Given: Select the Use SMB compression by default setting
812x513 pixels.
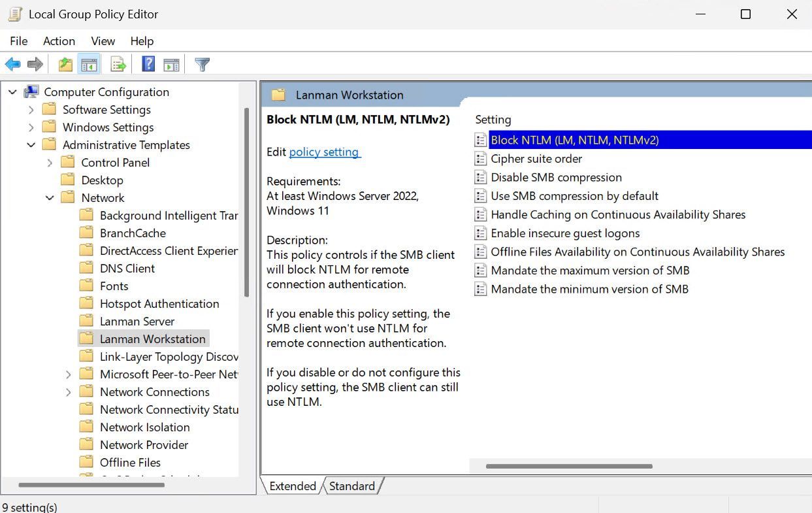Looking at the screenshot, I should click(x=575, y=195).
